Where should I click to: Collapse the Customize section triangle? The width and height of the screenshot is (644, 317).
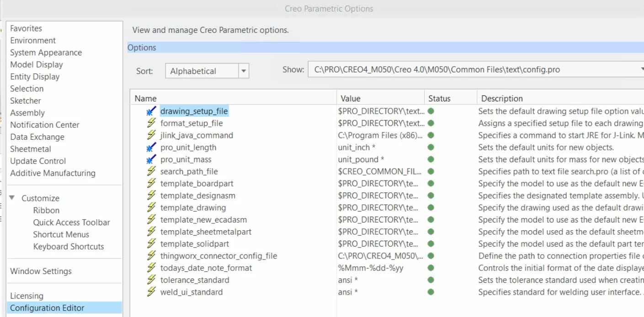pos(12,198)
